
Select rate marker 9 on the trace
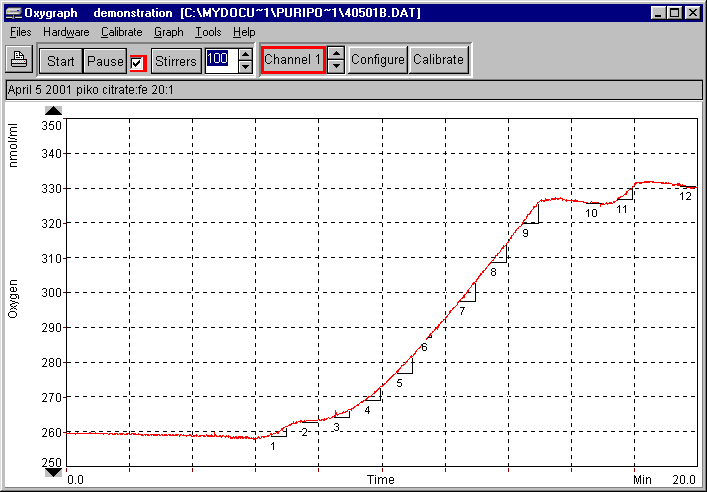tap(525, 233)
